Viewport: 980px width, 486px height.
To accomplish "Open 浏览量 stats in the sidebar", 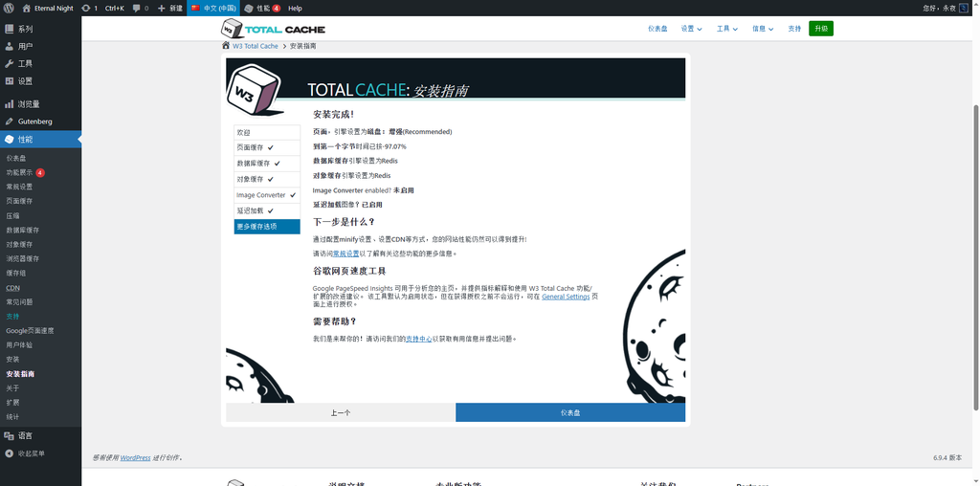I will tap(40, 104).
